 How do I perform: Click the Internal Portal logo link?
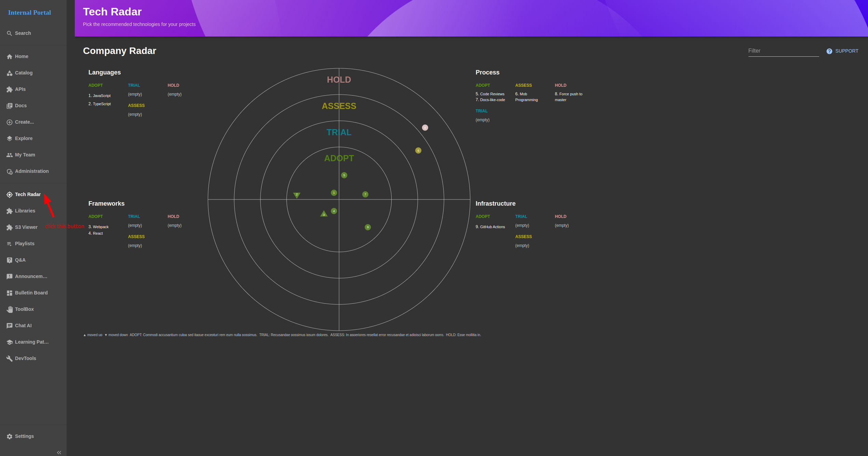29,13
